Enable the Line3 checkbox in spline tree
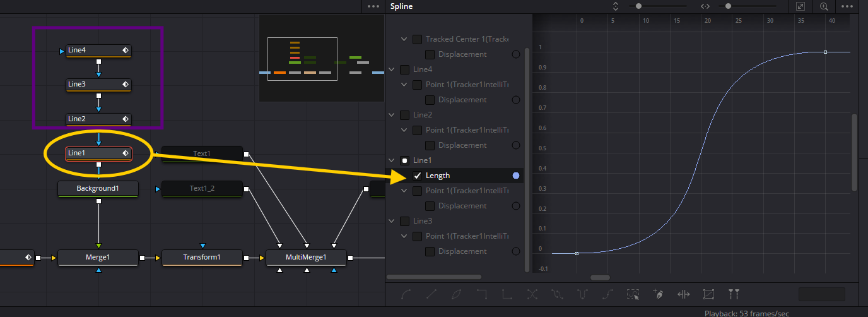Viewport: 868px width, 317px height. click(404, 221)
